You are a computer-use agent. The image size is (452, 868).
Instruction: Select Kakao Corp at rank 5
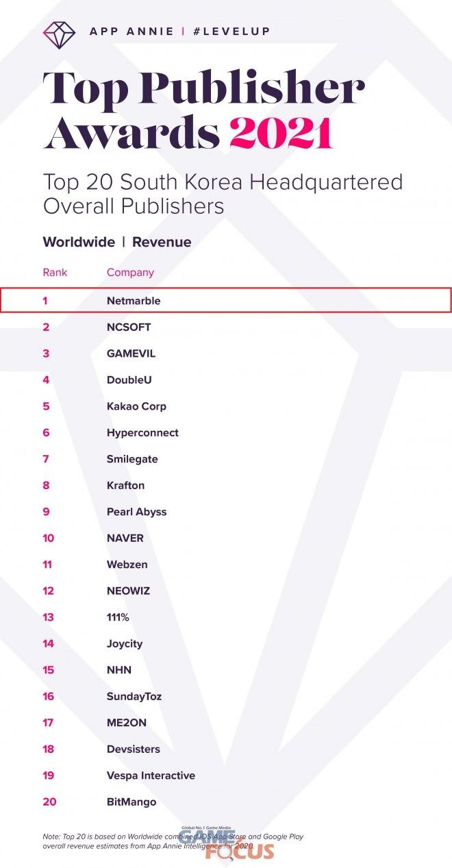[136, 406]
